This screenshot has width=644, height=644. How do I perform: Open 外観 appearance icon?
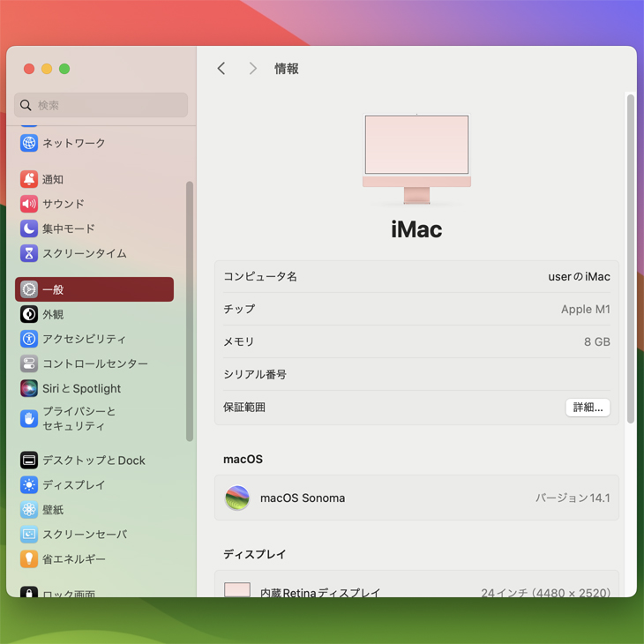coord(29,314)
